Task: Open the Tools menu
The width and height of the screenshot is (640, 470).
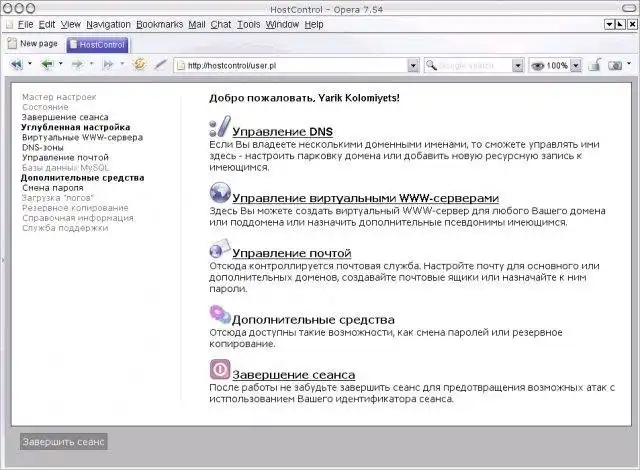Action: point(249,24)
